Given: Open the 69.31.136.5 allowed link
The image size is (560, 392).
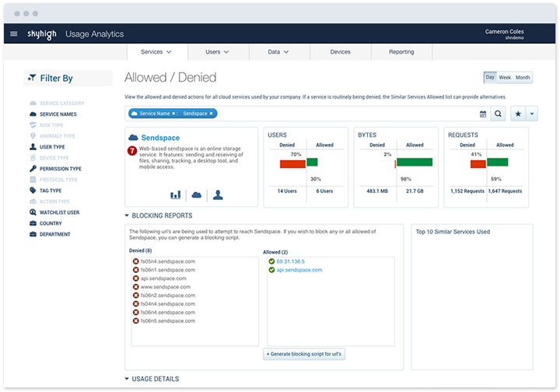Looking at the screenshot, I should (x=290, y=261).
